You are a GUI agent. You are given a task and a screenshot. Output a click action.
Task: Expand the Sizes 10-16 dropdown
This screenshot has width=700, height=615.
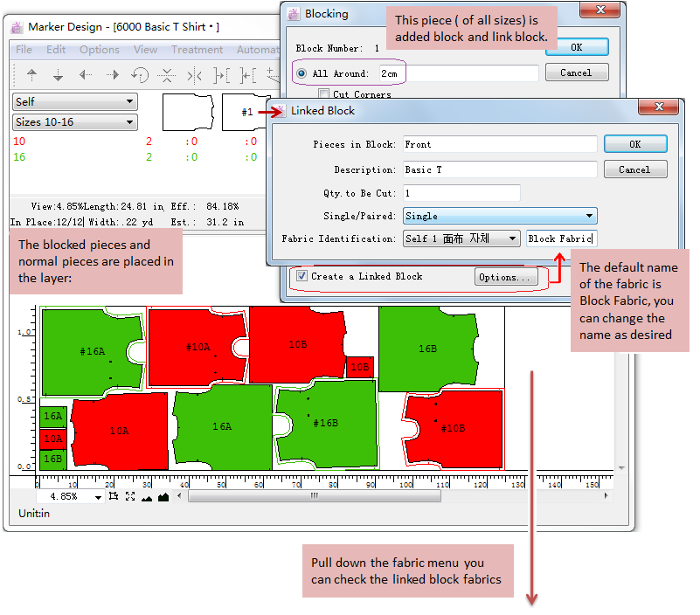75,122
